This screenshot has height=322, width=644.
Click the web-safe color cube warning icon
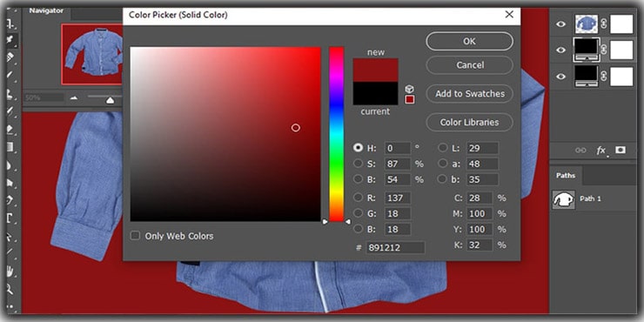tap(409, 89)
